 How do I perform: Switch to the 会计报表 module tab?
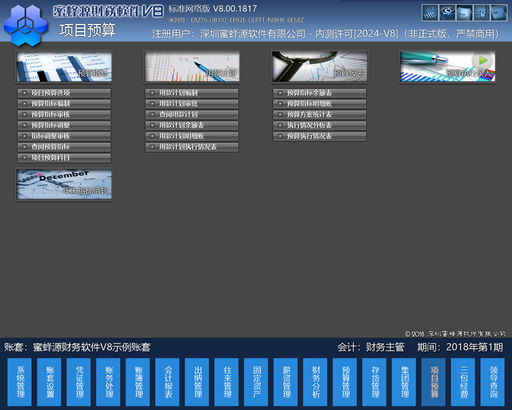click(x=167, y=382)
